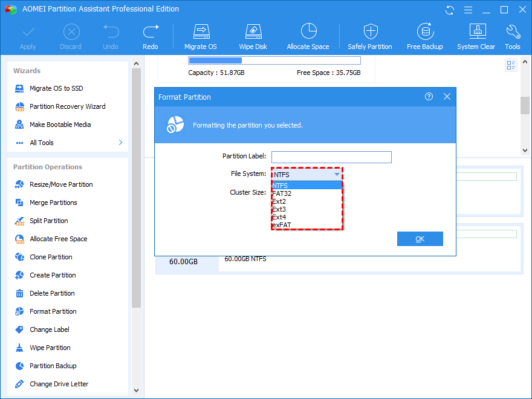Collapse the File System dropdown arrow
Viewport: 532px width, 399px height.
[337, 174]
